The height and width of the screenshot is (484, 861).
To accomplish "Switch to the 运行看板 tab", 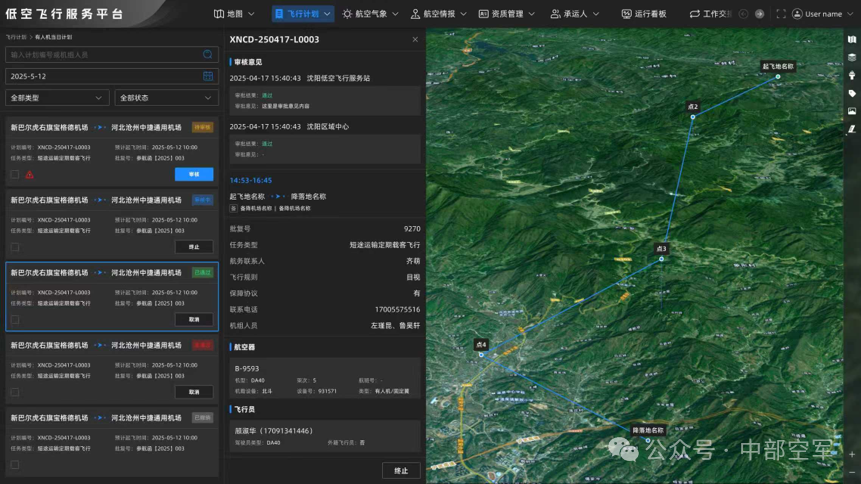I will coord(643,14).
